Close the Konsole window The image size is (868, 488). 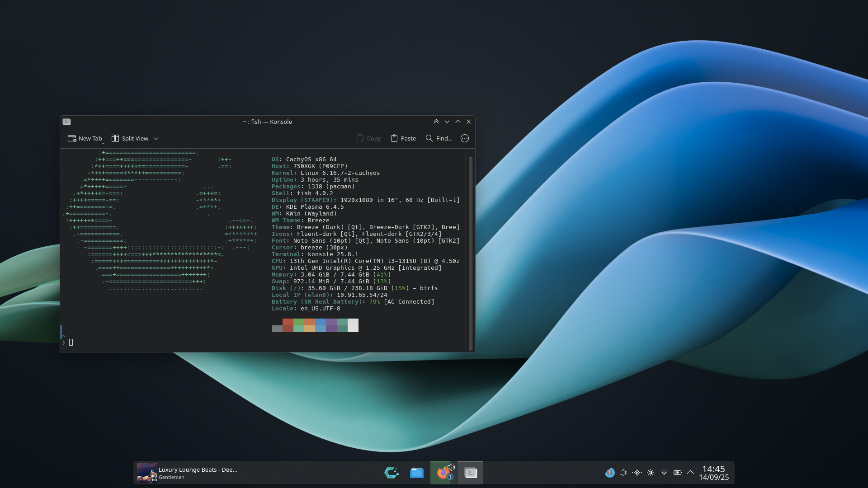click(469, 122)
